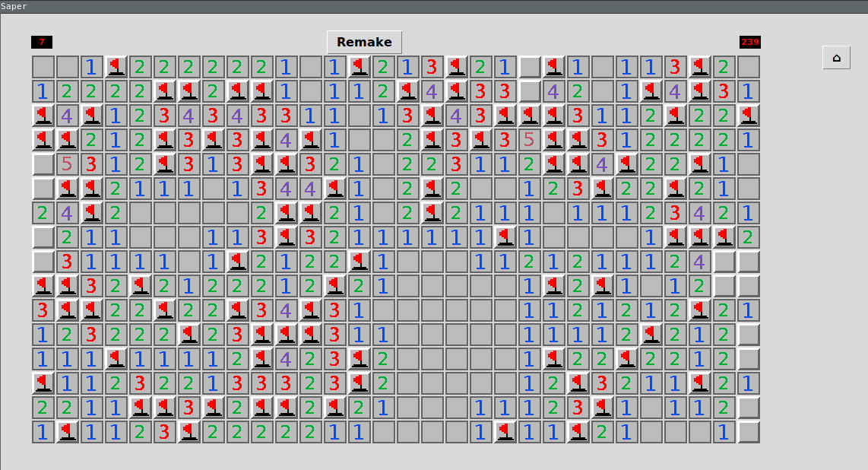Click the blank cell in the top-left corner

click(43, 67)
